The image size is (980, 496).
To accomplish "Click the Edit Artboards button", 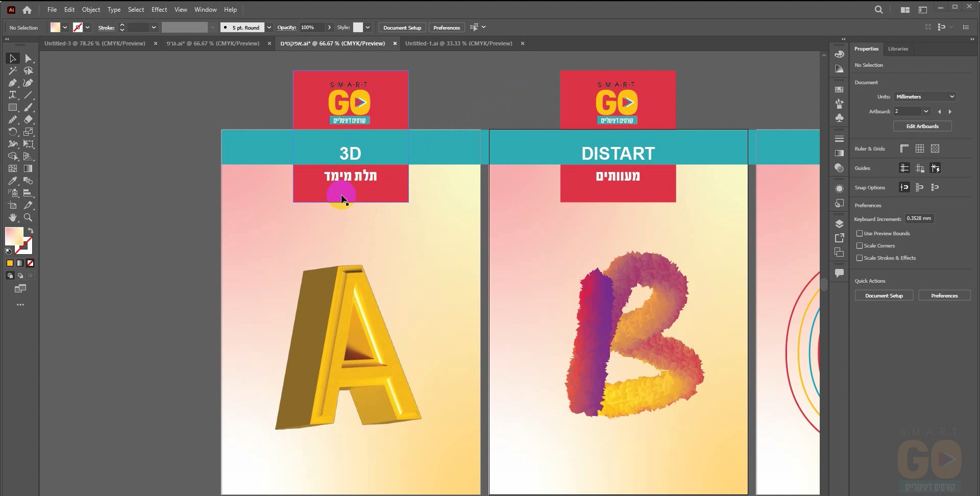I will (922, 127).
